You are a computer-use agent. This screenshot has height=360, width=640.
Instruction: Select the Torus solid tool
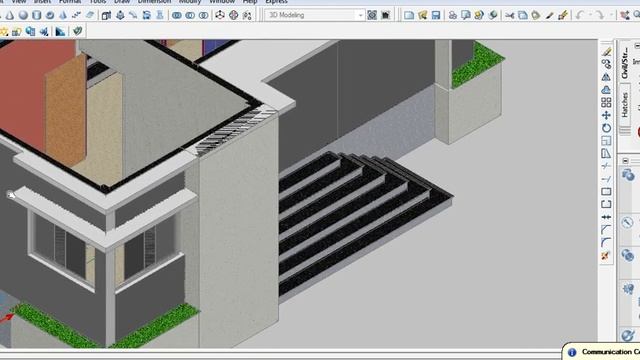pos(50,16)
